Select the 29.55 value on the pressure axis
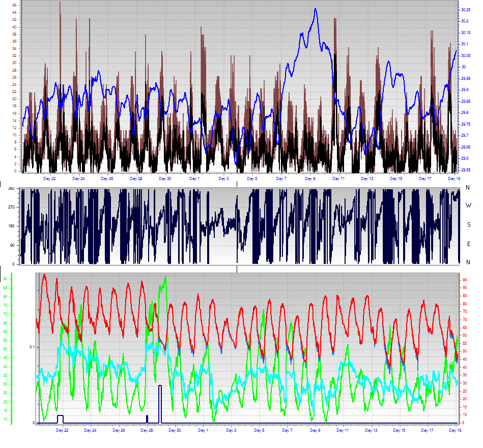 (466, 170)
